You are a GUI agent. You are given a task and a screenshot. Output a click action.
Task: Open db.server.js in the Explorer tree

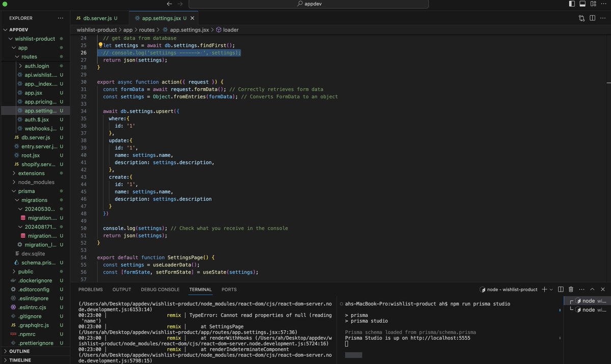pyautogui.click(x=36, y=137)
